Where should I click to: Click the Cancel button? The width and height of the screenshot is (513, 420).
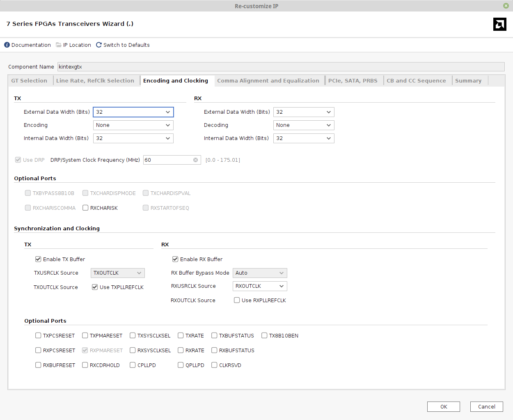(x=486, y=406)
